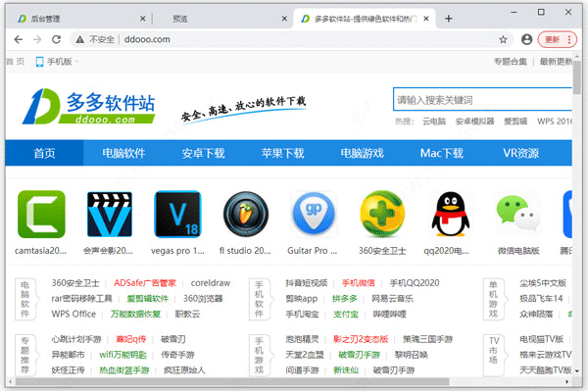Click the 爱剪辑 hot search link

pyautogui.click(x=515, y=122)
